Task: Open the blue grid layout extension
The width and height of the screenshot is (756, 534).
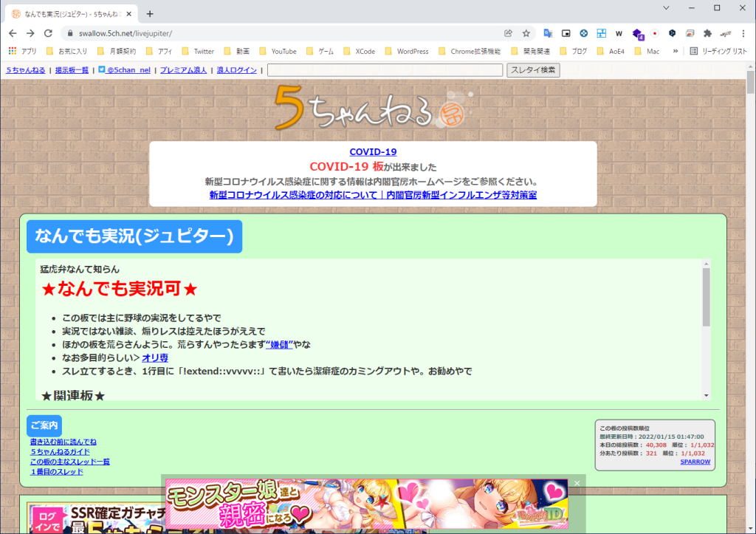Action: 601,33
